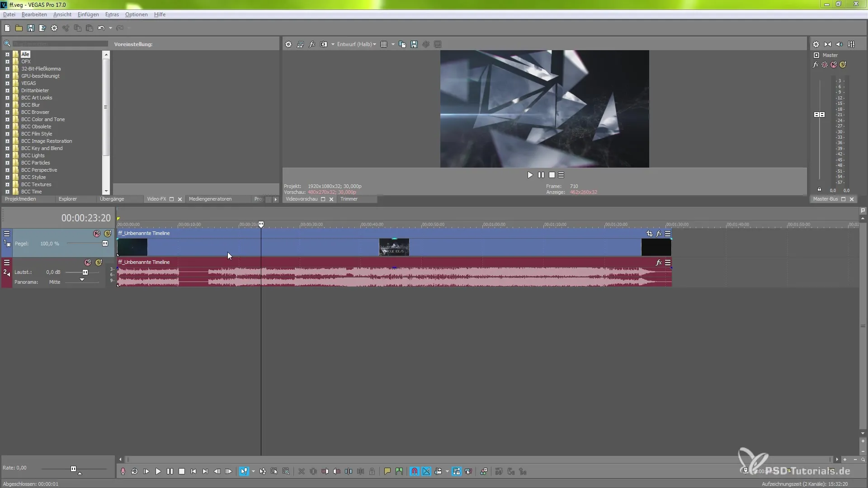Insert a marker with the yellow flag icon
The width and height of the screenshot is (868, 488).
[387, 471]
